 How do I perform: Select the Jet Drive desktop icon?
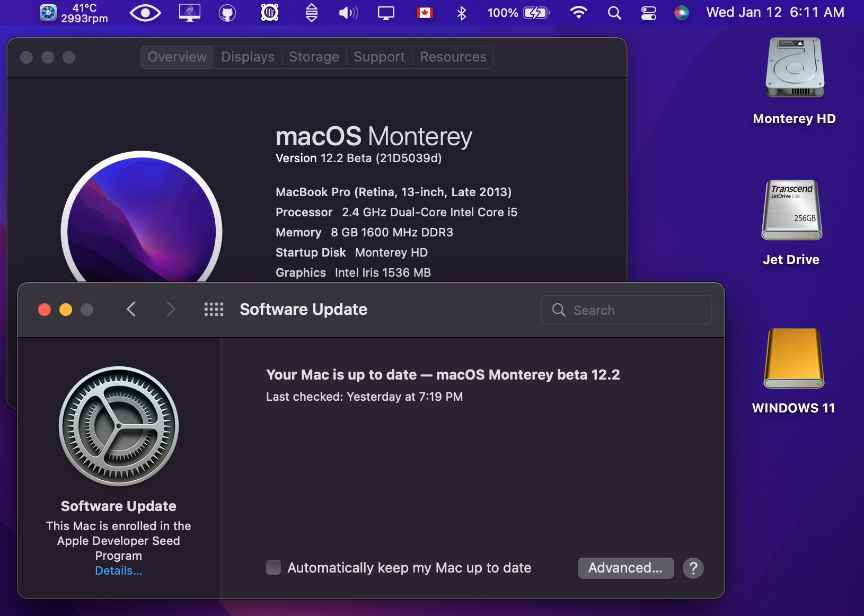[792, 210]
